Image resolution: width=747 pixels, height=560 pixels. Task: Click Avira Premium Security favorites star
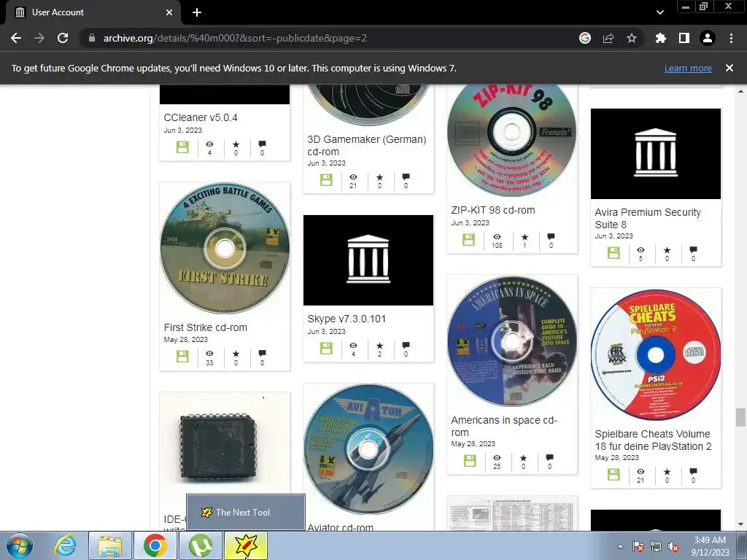click(667, 250)
